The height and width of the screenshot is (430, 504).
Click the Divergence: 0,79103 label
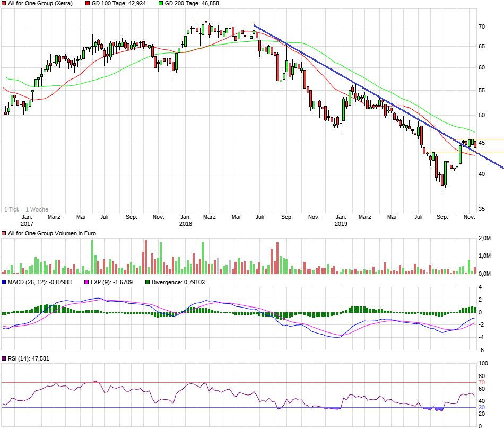click(x=178, y=282)
